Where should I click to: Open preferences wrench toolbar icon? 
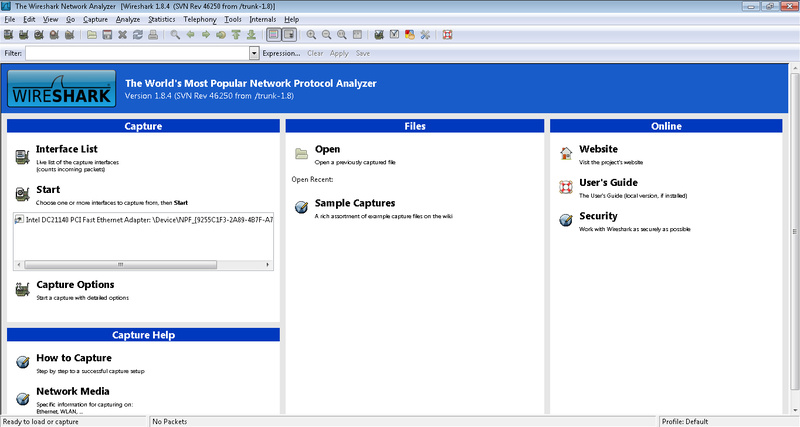[x=425, y=35]
